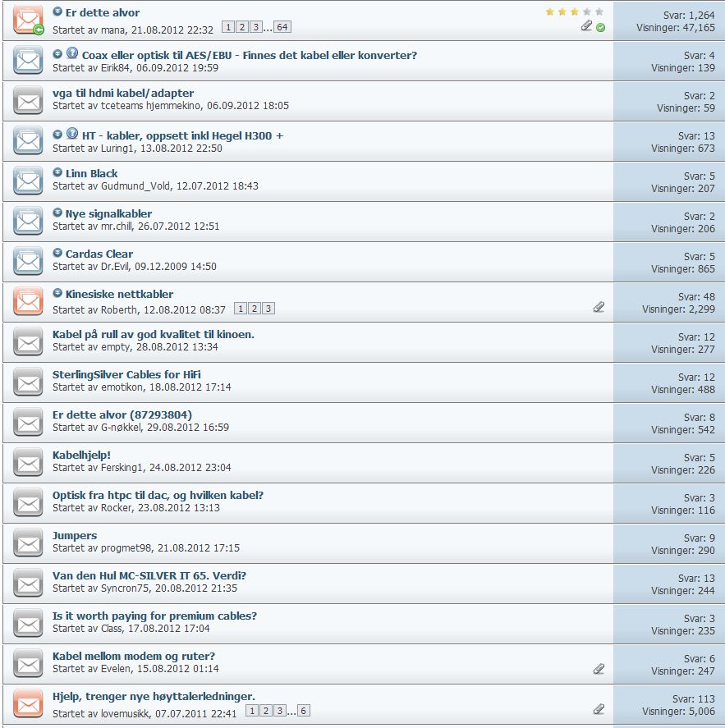Open Is it worth paying for premium cables

(154, 616)
